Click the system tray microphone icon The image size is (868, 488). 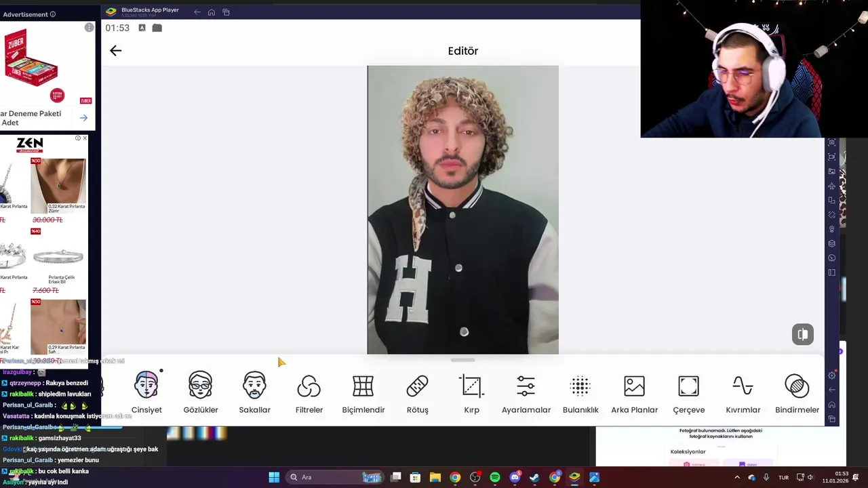click(x=766, y=477)
